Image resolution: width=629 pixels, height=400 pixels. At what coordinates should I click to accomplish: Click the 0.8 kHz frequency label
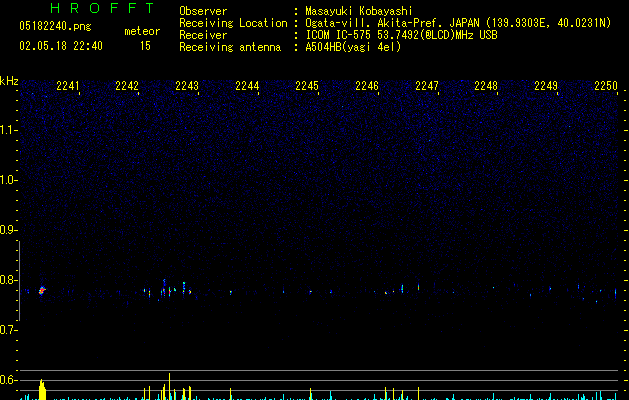[x=8, y=280]
